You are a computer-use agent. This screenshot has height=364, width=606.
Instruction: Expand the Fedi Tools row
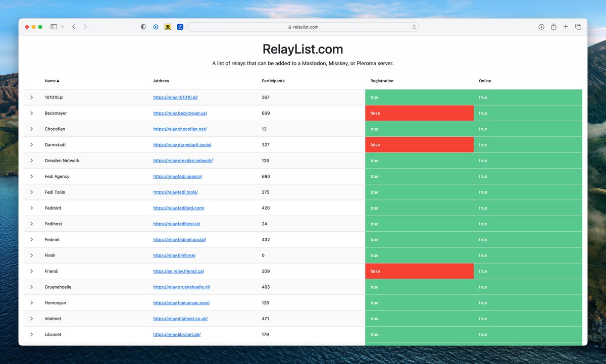tap(31, 192)
